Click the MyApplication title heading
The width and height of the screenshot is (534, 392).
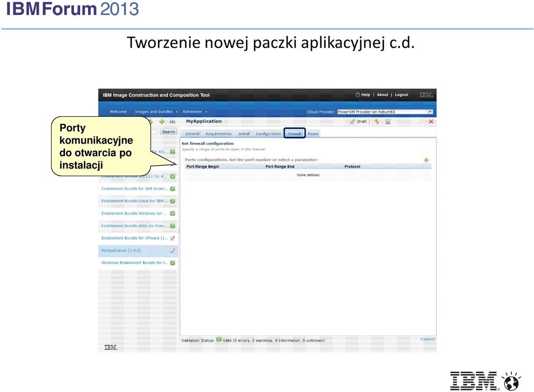coord(204,121)
